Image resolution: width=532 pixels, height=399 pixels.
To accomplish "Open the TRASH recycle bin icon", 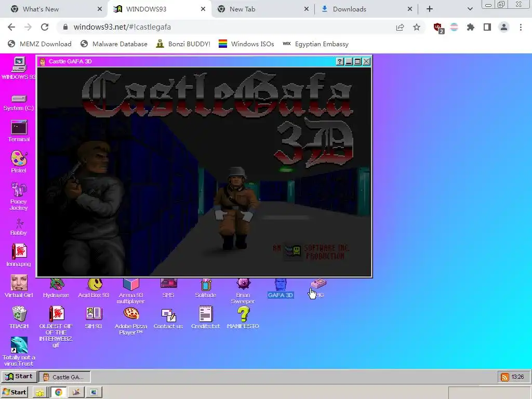I will tap(19, 317).
